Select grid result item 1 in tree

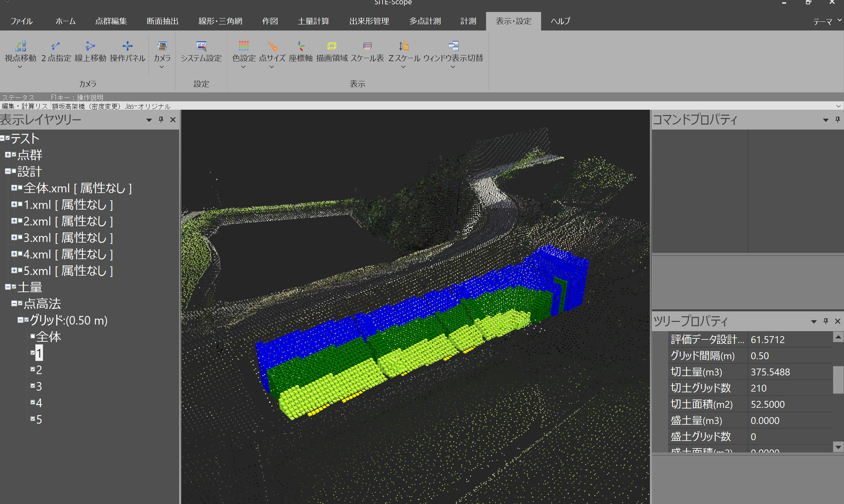(39, 353)
